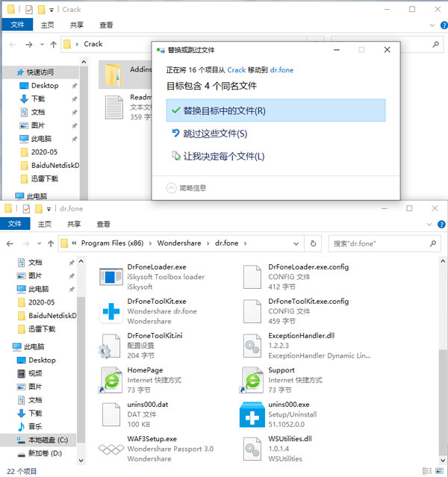Go up one folder in Crack window

[54, 45]
